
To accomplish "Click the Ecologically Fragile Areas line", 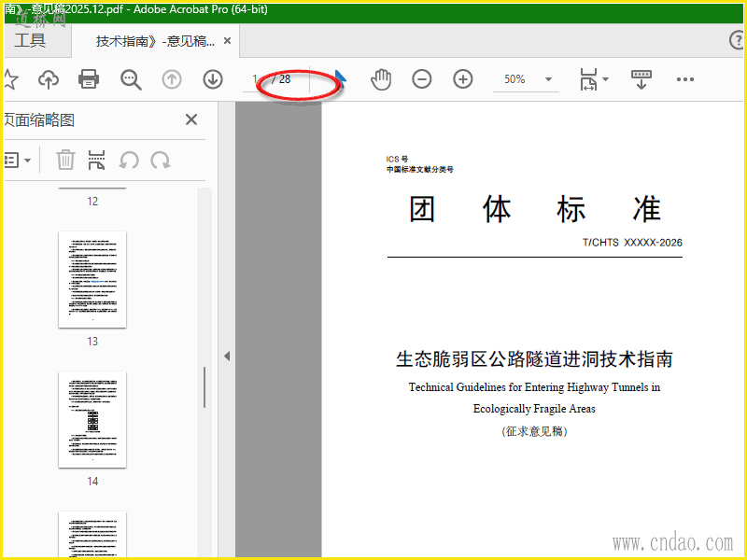I will [x=534, y=409].
